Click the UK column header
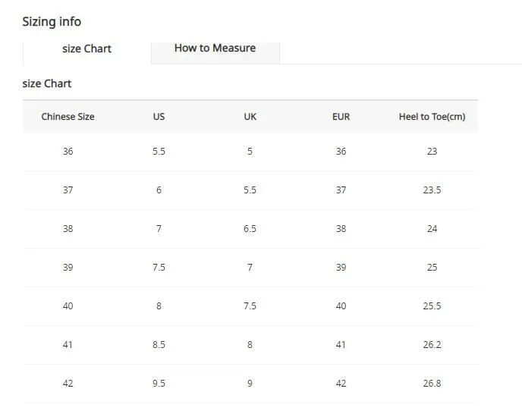Viewport: 522px width, 420px height. (250, 117)
